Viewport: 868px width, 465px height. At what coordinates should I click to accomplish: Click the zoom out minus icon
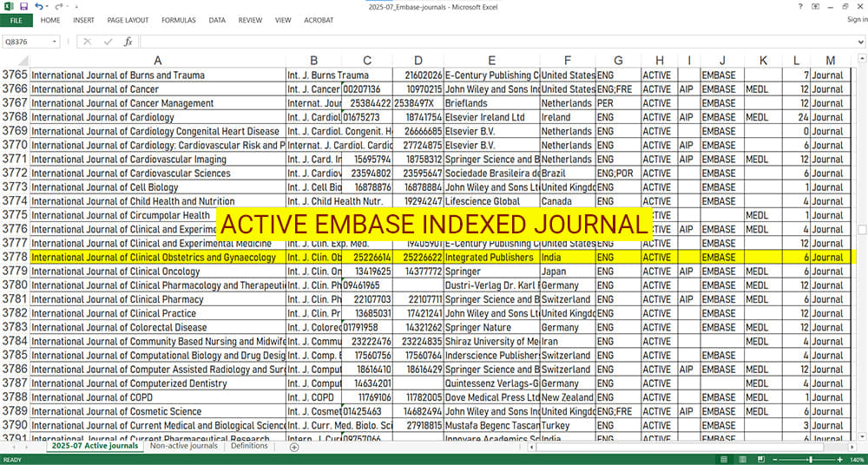coord(776,460)
